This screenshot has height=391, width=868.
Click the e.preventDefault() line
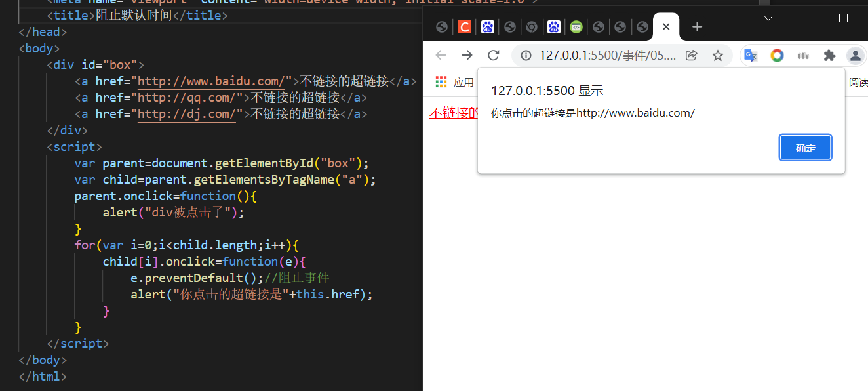point(197,278)
